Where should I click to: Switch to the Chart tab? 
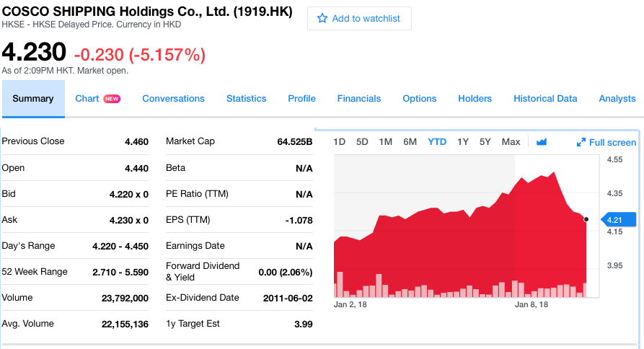coord(87,99)
